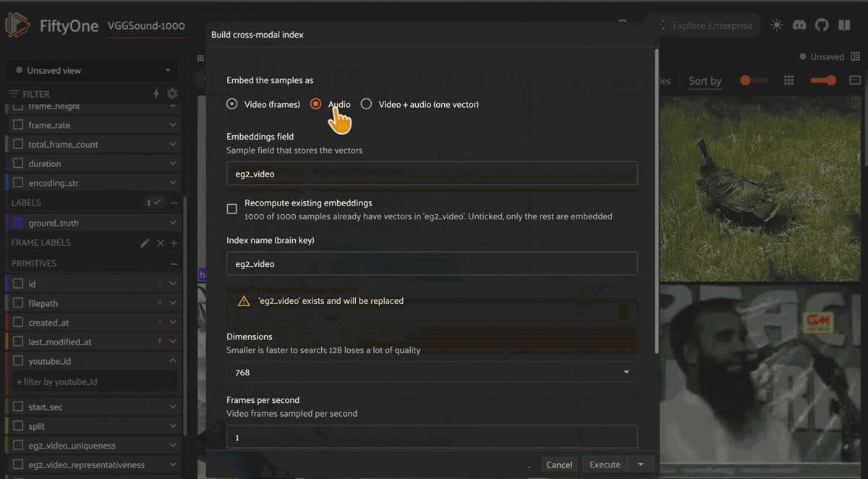
Task: Collapse the PRIMITIVES section
Action: 174,263
